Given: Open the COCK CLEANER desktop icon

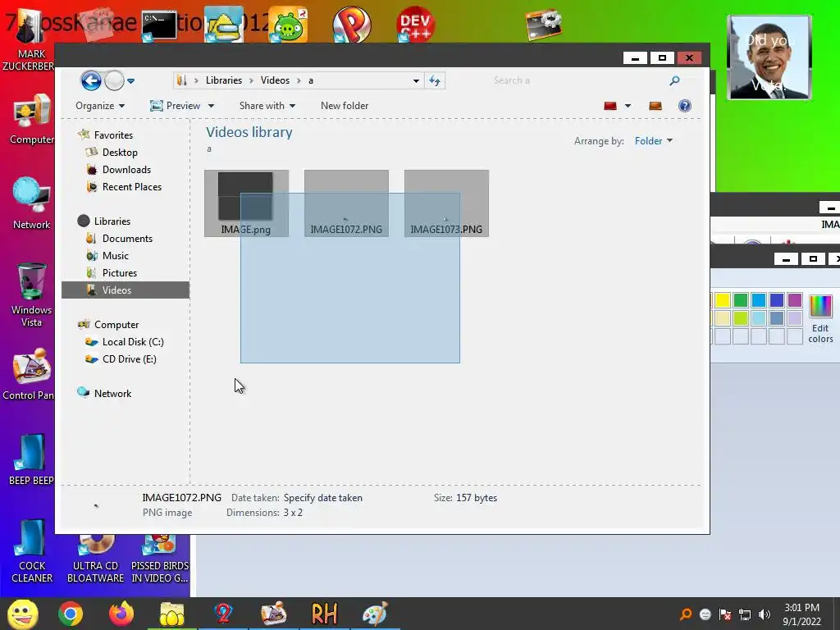Looking at the screenshot, I should click(32, 551).
